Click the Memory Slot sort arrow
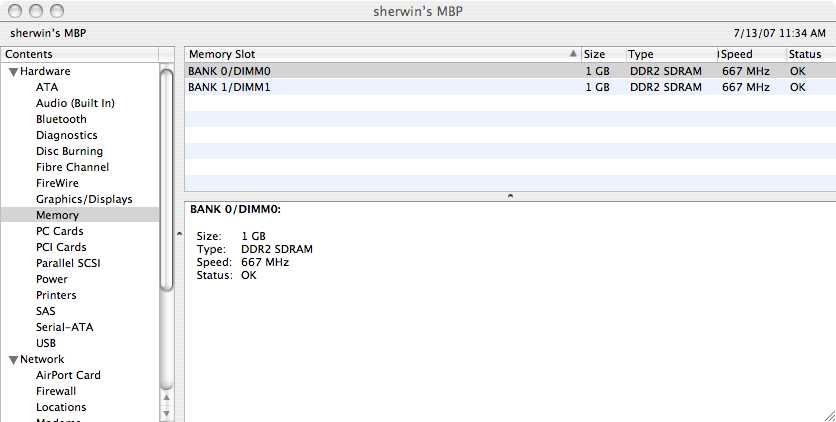 (573, 54)
